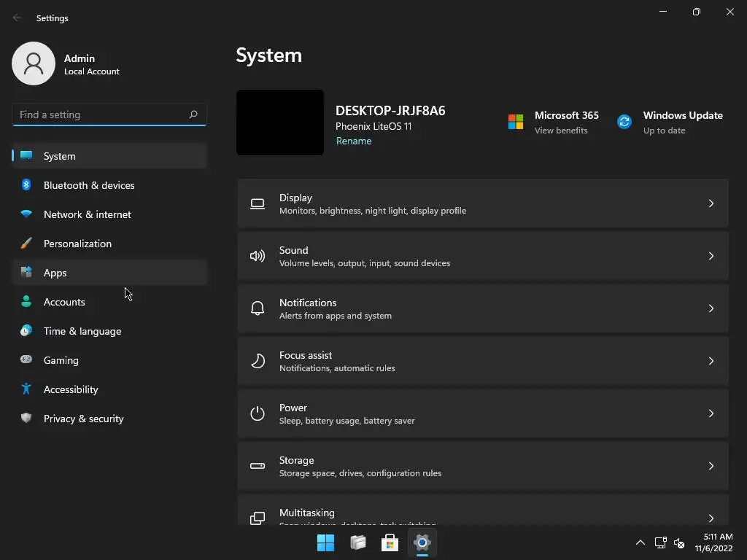Open Bluetooth & devices section
Image resolution: width=747 pixels, height=560 pixels.
[109, 185]
